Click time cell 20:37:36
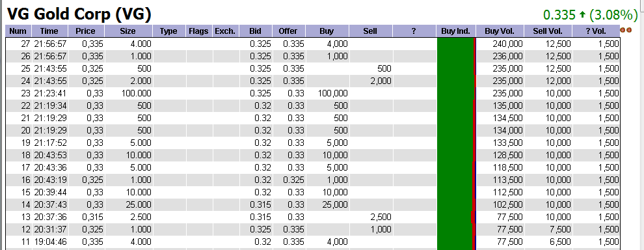 tap(50, 217)
